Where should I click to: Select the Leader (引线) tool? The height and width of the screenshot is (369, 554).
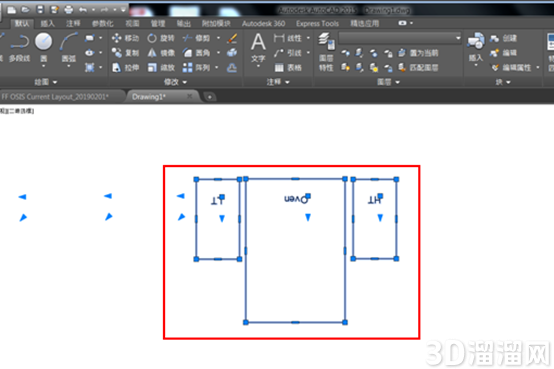pos(288,53)
